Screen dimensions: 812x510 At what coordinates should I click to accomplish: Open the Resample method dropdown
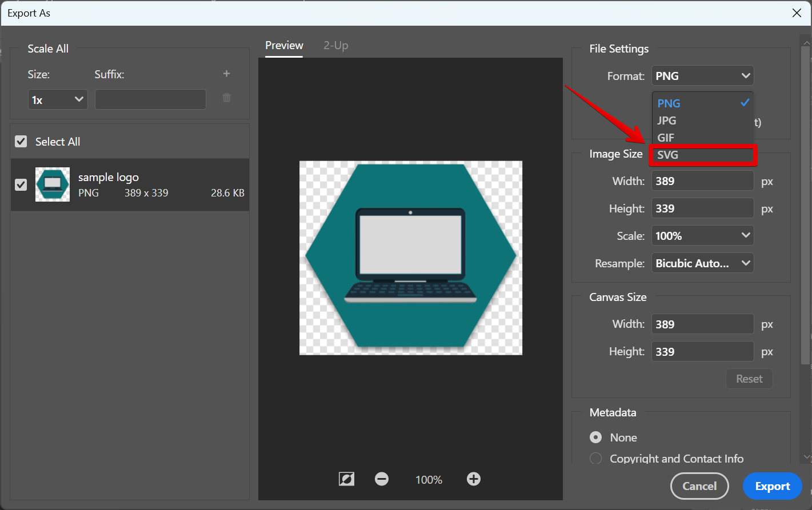702,263
